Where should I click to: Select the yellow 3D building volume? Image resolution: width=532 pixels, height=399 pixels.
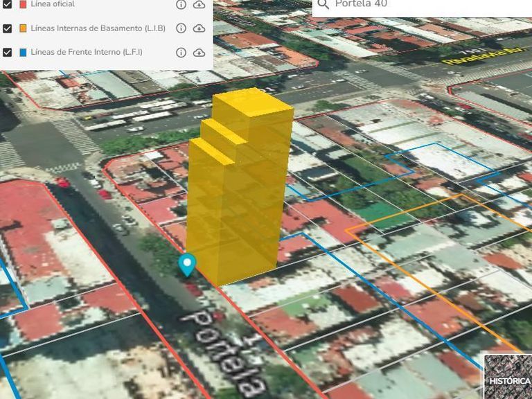(239, 186)
